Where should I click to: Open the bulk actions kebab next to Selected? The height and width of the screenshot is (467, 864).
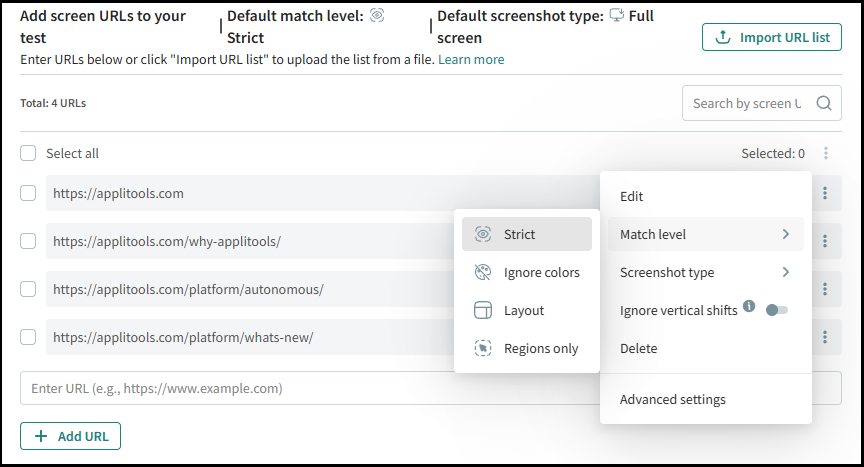(x=825, y=153)
